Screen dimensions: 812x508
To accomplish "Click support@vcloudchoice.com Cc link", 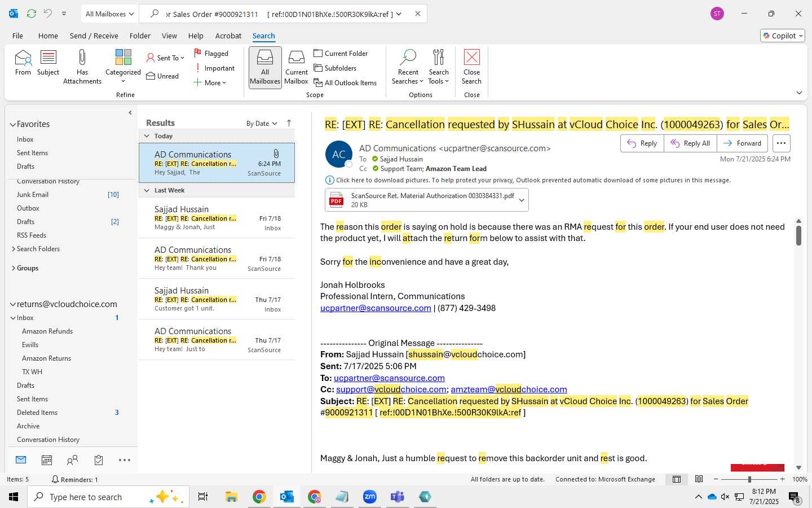I will coord(391,389).
